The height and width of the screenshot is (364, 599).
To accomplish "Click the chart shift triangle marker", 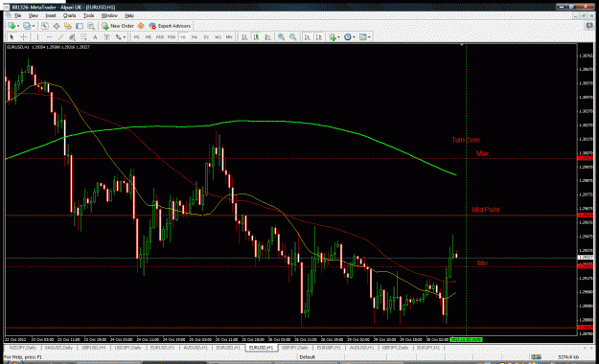I will [x=462, y=45].
